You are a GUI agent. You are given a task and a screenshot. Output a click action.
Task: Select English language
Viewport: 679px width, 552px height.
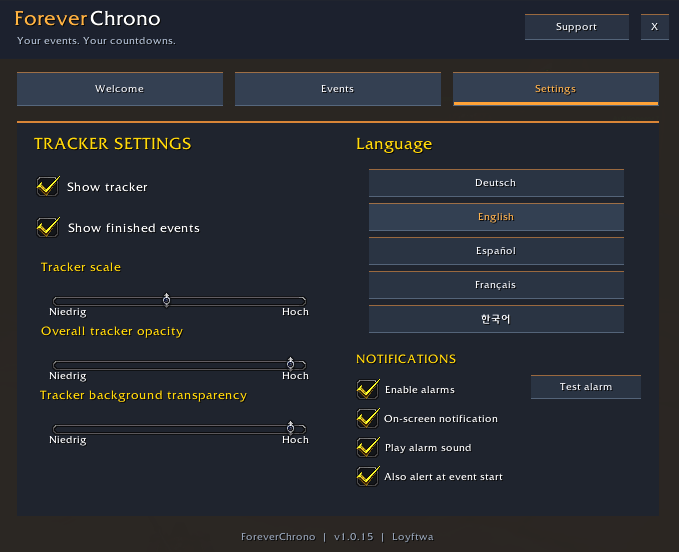point(496,217)
